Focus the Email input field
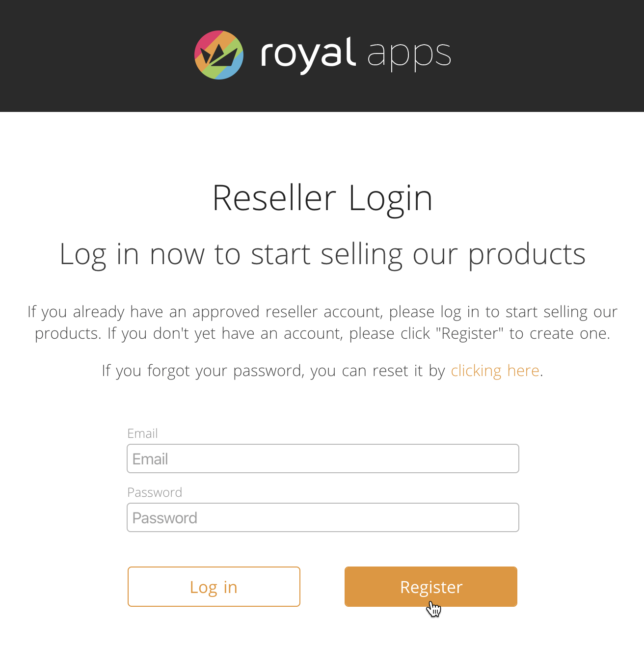The width and height of the screenshot is (644, 648). coord(323,459)
